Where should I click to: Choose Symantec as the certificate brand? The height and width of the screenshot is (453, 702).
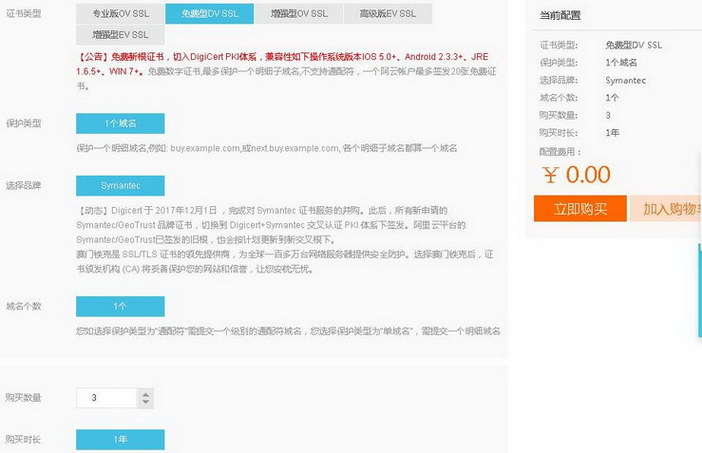point(120,186)
